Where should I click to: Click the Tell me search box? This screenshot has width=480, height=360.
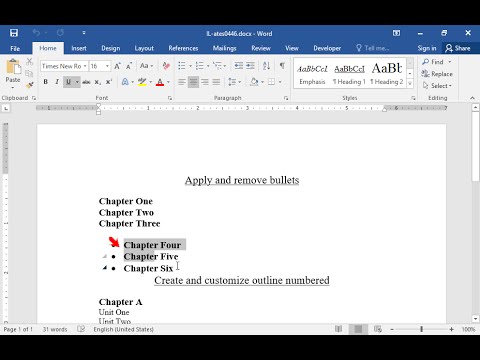[x=373, y=48]
